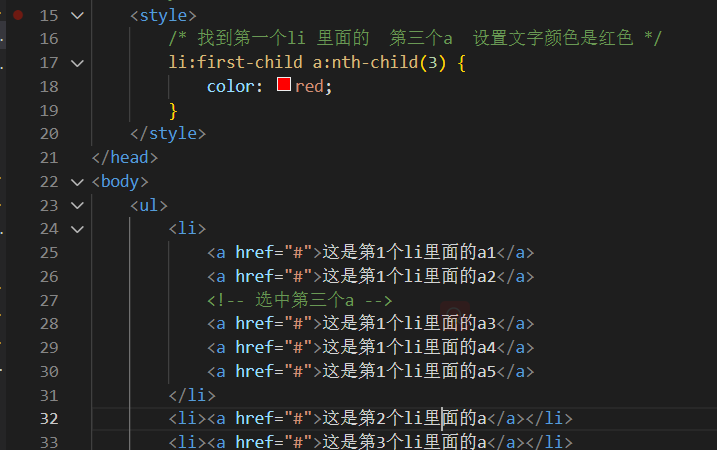The width and height of the screenshot is (717, 450).
Task: Fold the CSS rule on line 17
Action: [78, 63]
